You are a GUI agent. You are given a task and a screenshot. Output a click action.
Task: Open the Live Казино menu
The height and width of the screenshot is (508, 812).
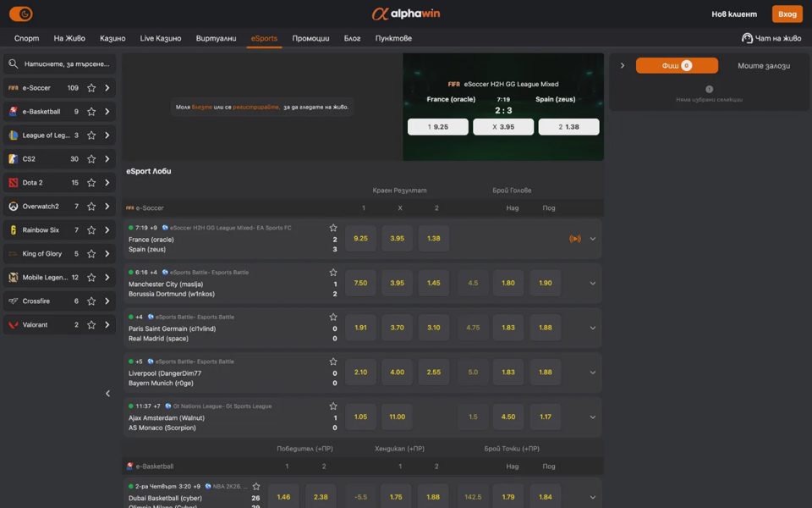coord(161,38)
